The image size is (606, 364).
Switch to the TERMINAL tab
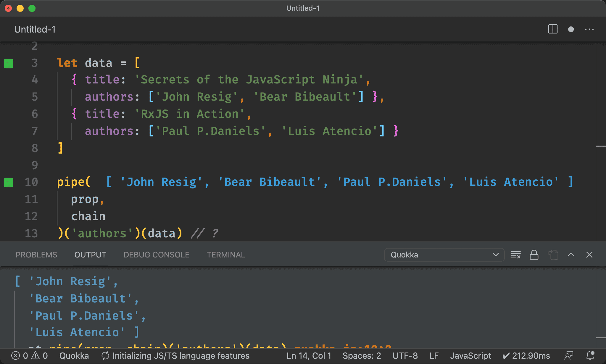224,255
